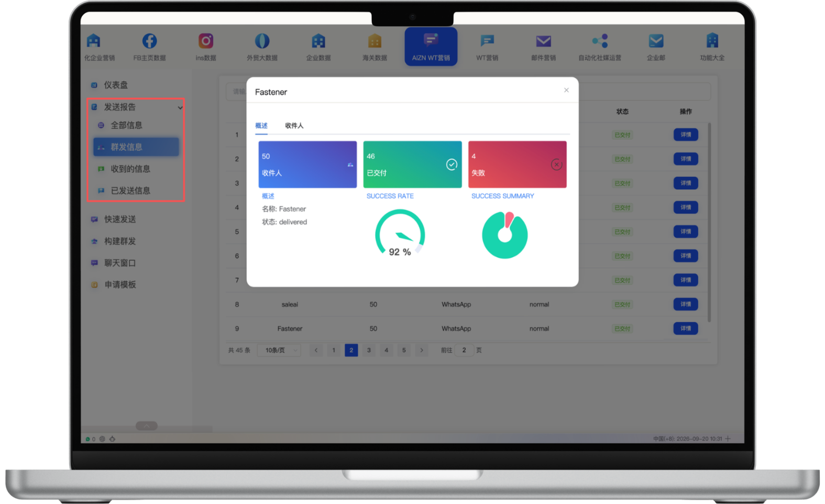
Task: Go to the previous page arrow
Action: click(316, 350)
